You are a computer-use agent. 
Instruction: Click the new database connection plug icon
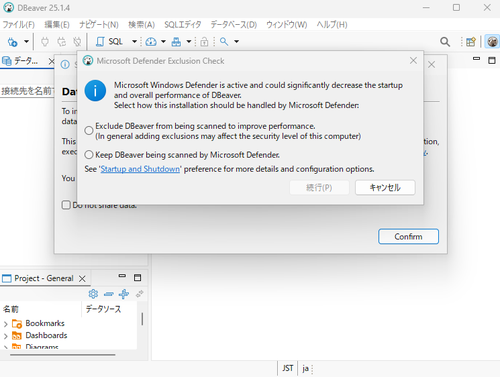click(x=12, y=42)
